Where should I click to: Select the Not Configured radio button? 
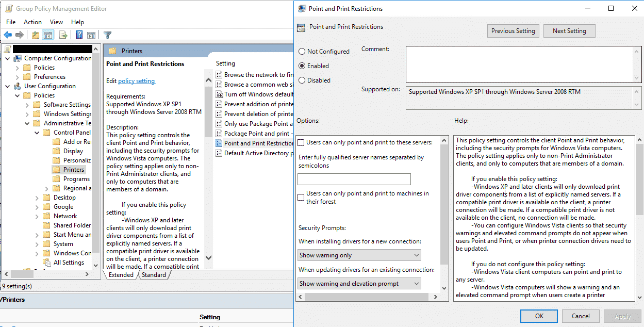(x=302, y=52)
